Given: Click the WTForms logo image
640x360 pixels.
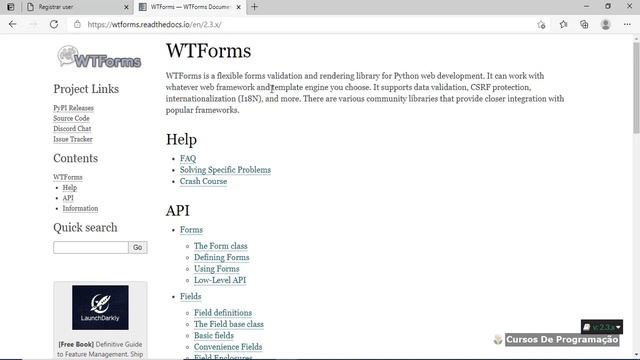Looking at the screenshot, I should (x=99, y=57).
